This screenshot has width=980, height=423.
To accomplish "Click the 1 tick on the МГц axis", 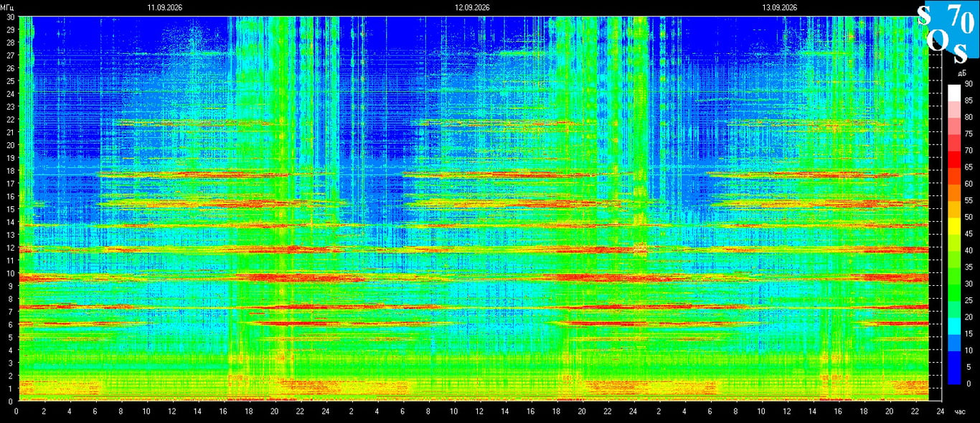I will 11,389.
